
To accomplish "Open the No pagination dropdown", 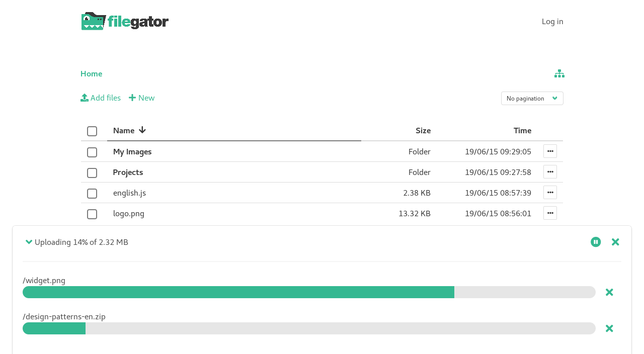I will pyautogui.click(x=532, y=98).
